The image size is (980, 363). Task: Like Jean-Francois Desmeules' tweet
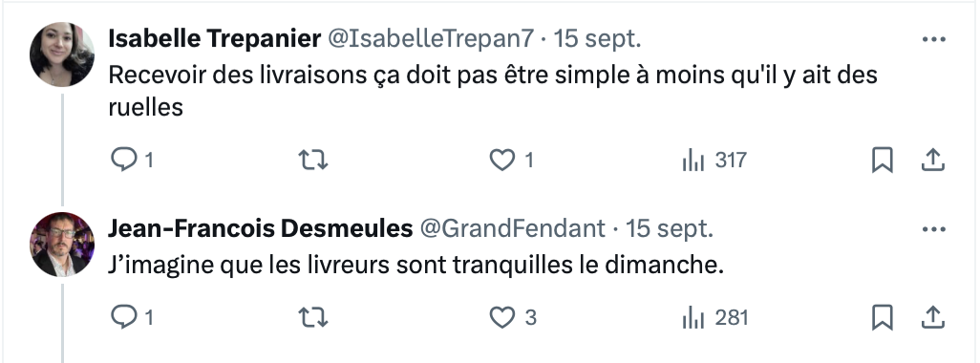501,317
